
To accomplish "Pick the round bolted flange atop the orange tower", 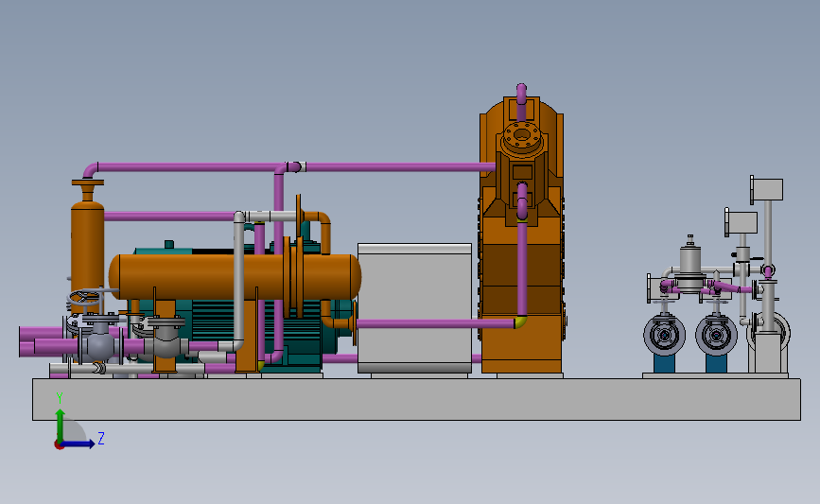I will (521, 136).
